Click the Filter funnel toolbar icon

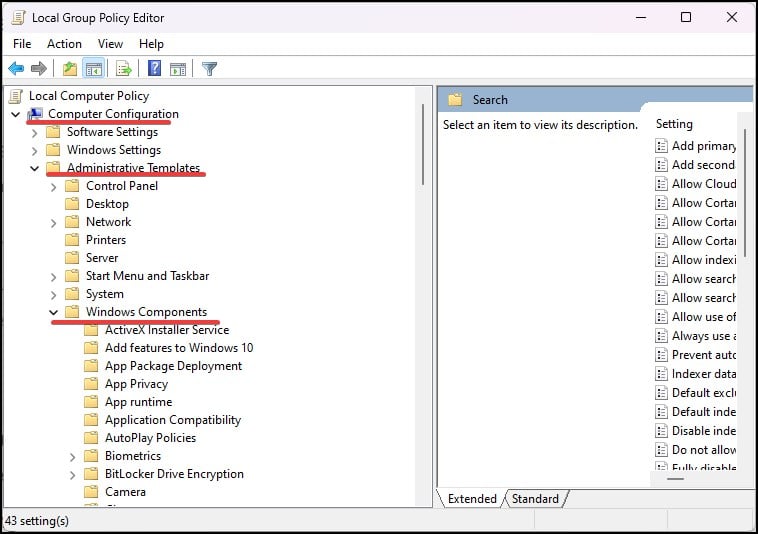pos(209,69)
